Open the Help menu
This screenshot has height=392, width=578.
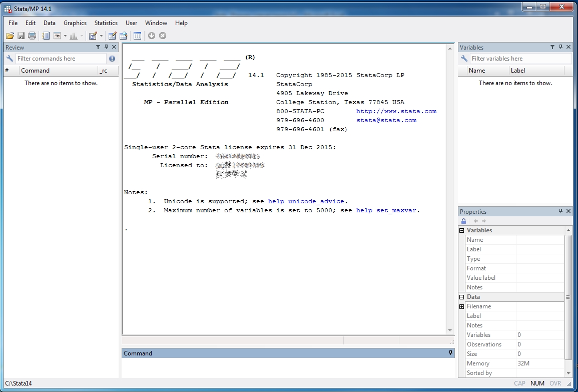tap(181, 23)
